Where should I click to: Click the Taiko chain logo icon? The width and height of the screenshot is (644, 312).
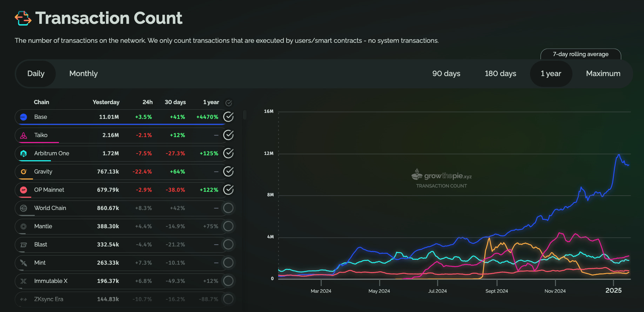click(x=24, y=135)
